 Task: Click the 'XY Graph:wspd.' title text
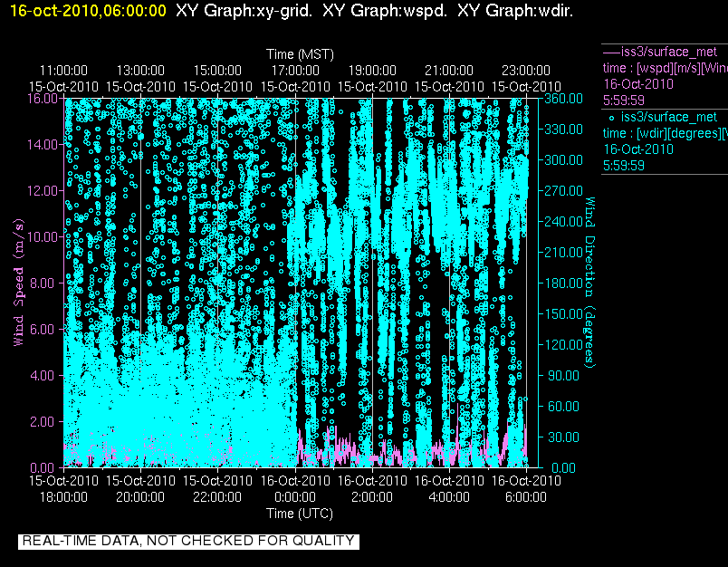click(x=385, y=11)
